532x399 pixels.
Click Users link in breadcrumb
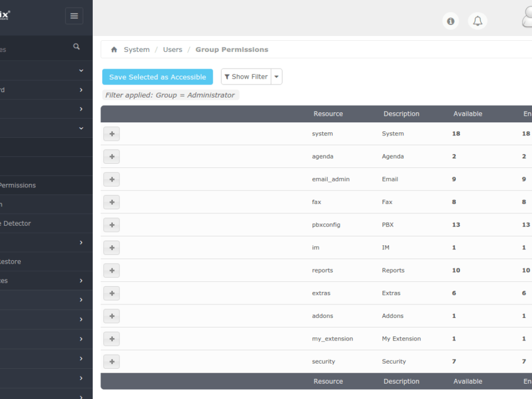tap(173, 50)
